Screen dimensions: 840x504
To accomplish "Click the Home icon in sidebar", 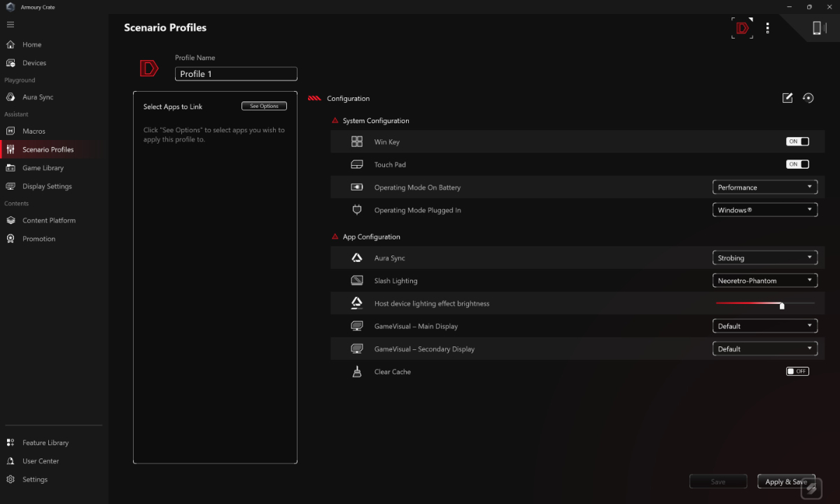I will tap(10, 45).
